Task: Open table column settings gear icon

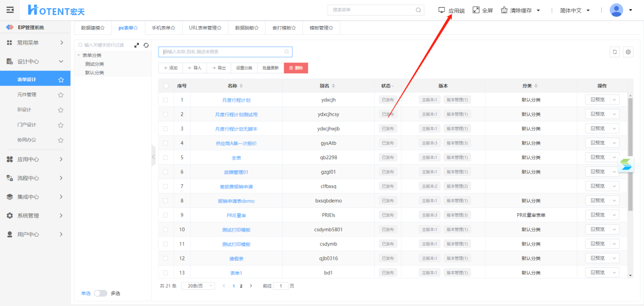Action: [x=628, y=52]
